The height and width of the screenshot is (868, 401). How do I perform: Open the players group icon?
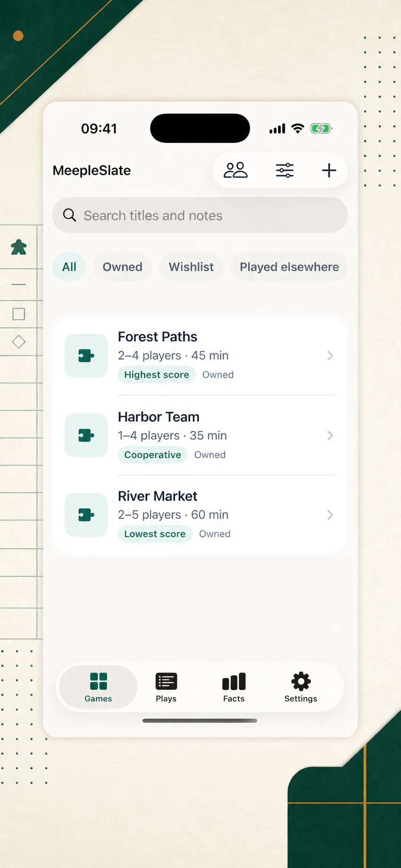235,170
